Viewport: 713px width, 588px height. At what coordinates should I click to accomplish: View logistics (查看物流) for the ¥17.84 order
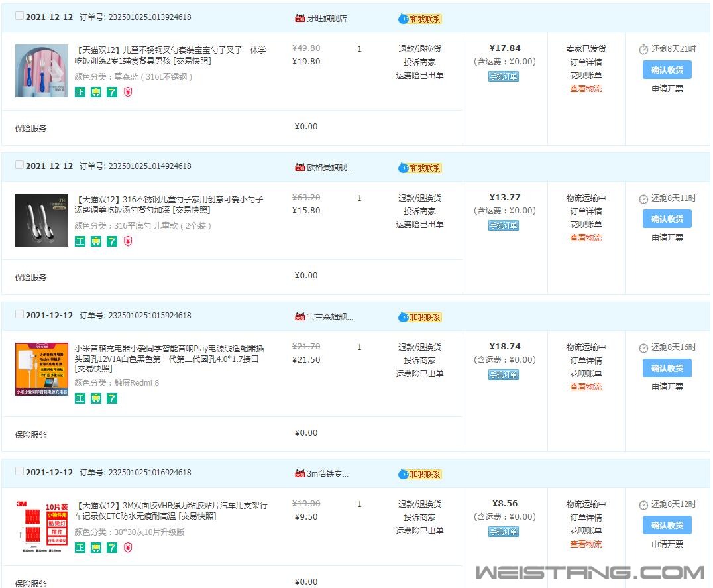(x=586, y=88)
